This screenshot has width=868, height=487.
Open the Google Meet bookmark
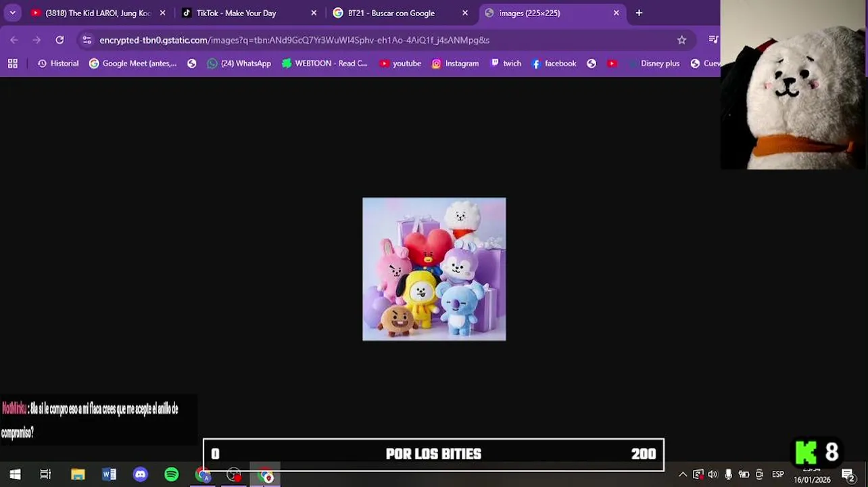(x=133, y=63)
